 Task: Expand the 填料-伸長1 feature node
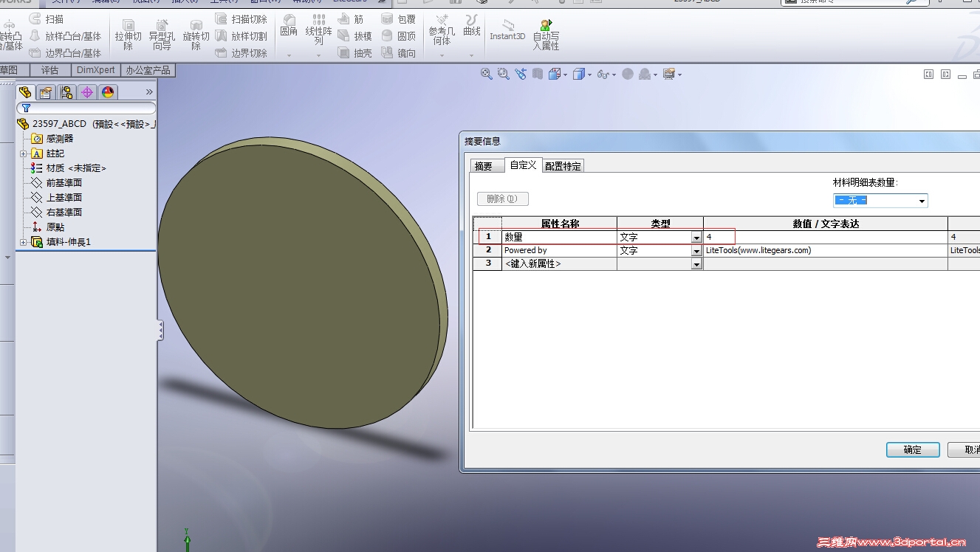coord(23,242)
